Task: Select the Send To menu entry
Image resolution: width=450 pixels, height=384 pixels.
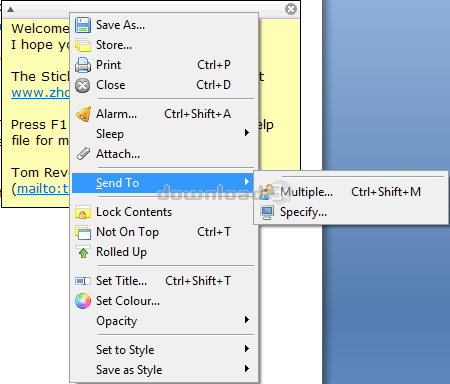Action: (163, 183)
